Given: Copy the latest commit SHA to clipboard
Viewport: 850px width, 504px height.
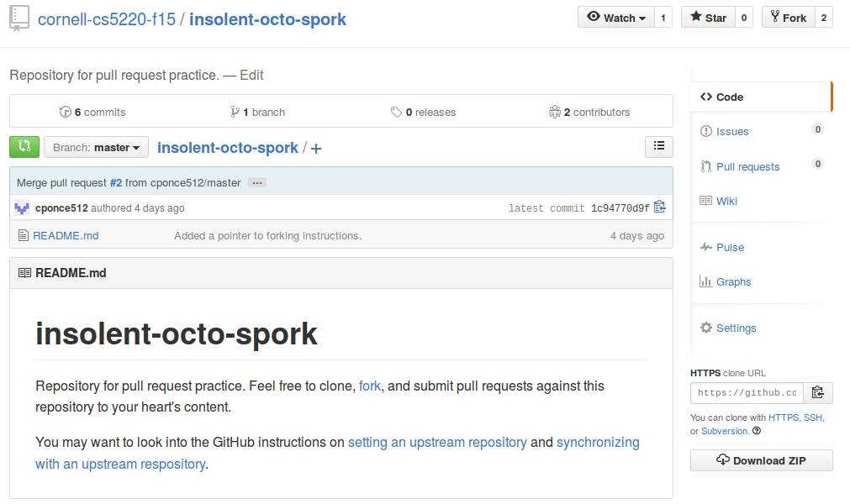Looking at the screenshot, I should [x=660, y=207].
